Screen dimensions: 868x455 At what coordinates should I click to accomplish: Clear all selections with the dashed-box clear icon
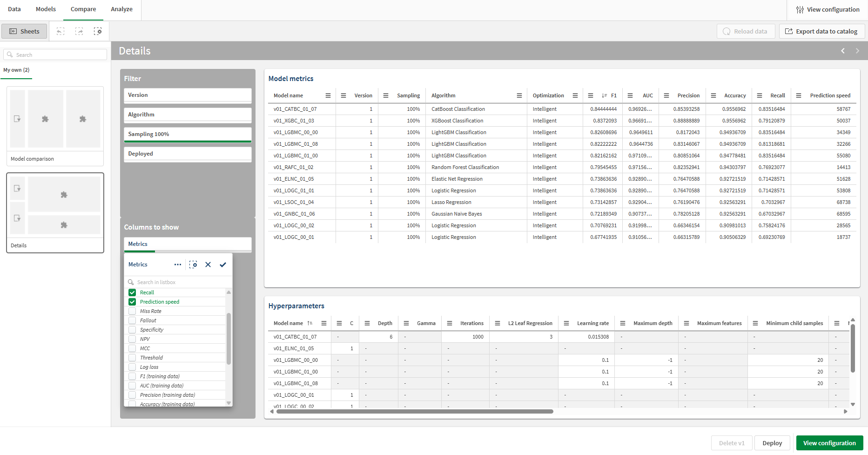(98, 31)
